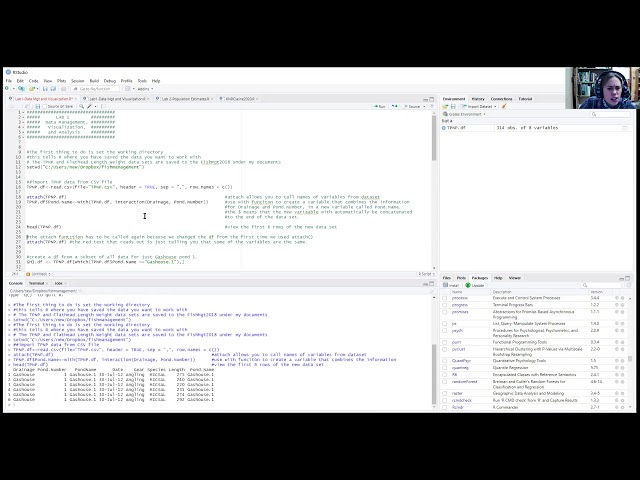
Task: Click the New File icon in main toolbar
Action: 7,89
